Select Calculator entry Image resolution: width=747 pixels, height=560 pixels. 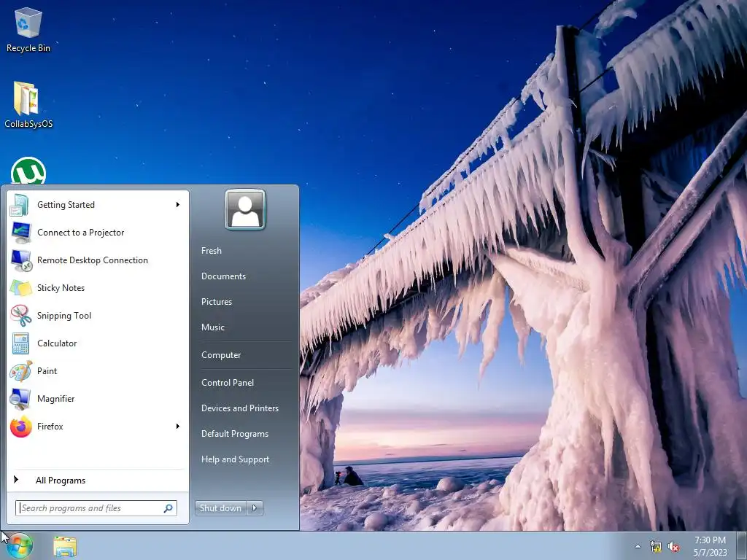pos(98,343)
